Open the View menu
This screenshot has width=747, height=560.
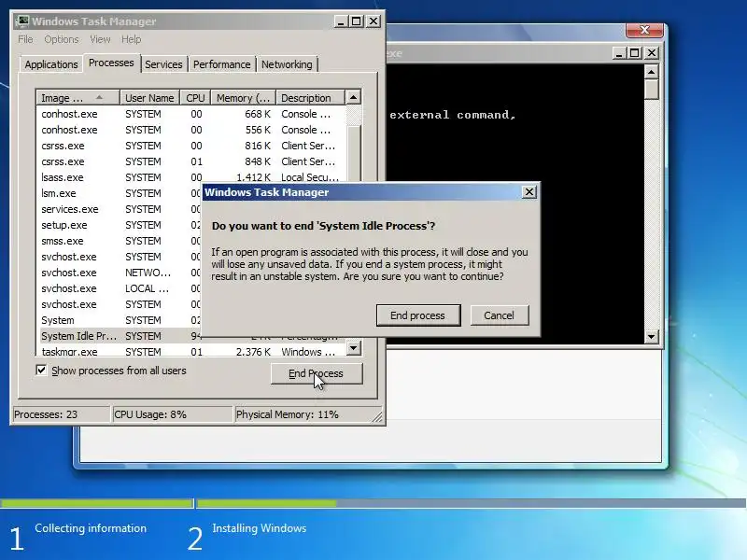(100, 39)
